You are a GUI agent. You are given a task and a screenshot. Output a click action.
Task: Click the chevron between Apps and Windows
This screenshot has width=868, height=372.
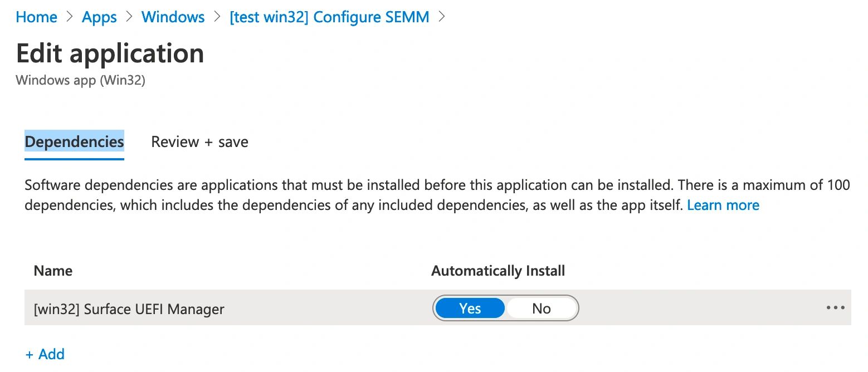pyautogui.click(x=129, y=17)
